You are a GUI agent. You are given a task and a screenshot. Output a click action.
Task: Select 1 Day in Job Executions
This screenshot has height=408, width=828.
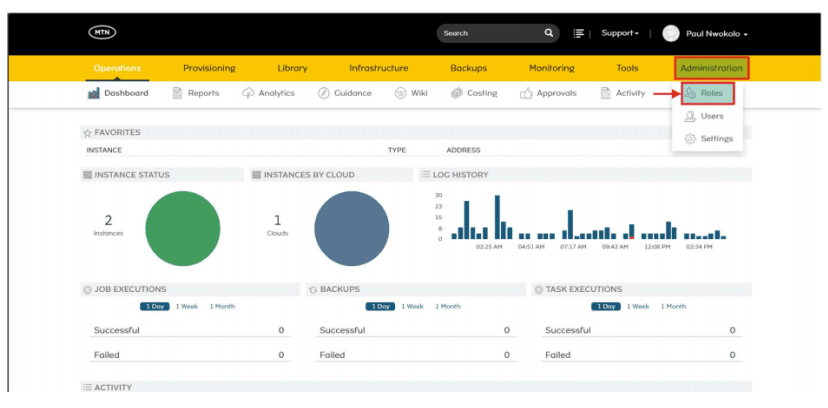155,307
